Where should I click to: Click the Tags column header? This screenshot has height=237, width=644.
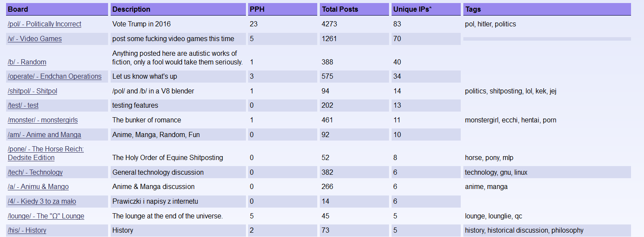point(473,9)
